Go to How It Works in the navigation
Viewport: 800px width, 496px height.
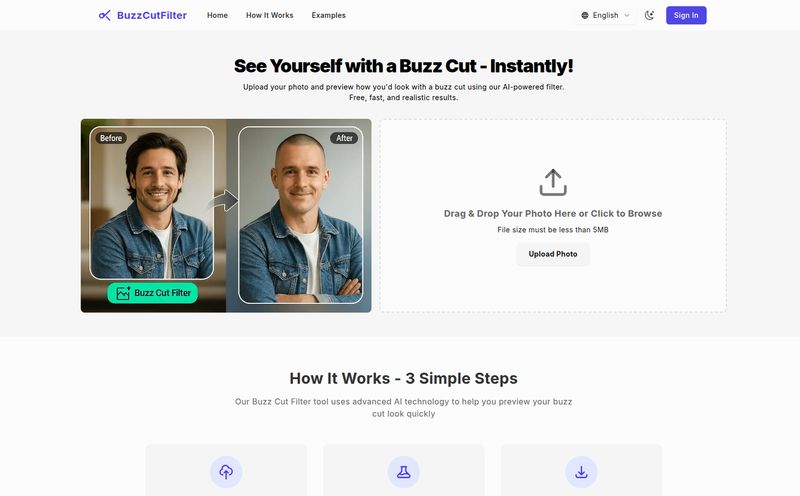(x=269, y=15)
